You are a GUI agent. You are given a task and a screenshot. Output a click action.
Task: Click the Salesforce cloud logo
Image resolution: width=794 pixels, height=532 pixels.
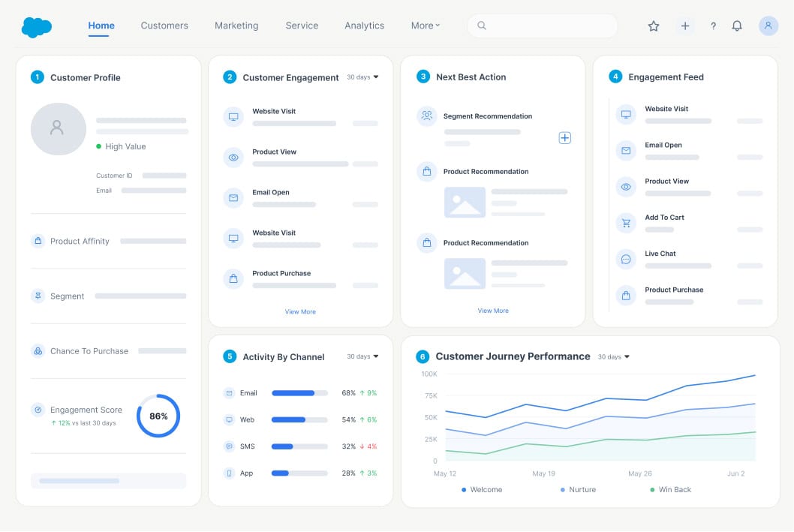pos(37,27)
